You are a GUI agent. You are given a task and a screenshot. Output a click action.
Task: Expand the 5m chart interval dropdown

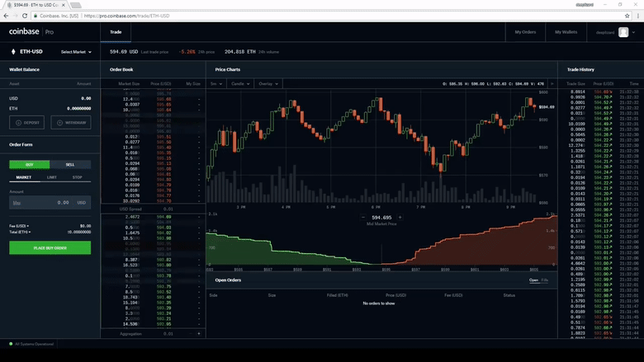pos(216,83)
